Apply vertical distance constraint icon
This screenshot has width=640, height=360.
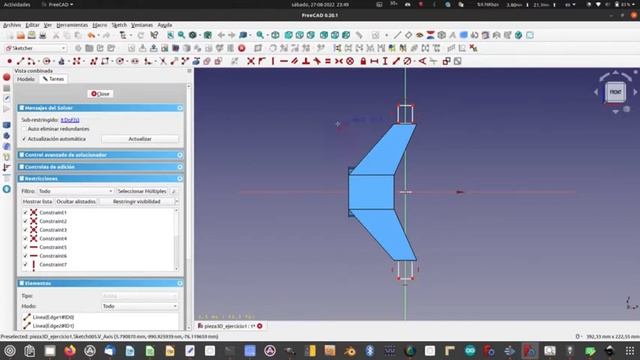tap(385, 61)
